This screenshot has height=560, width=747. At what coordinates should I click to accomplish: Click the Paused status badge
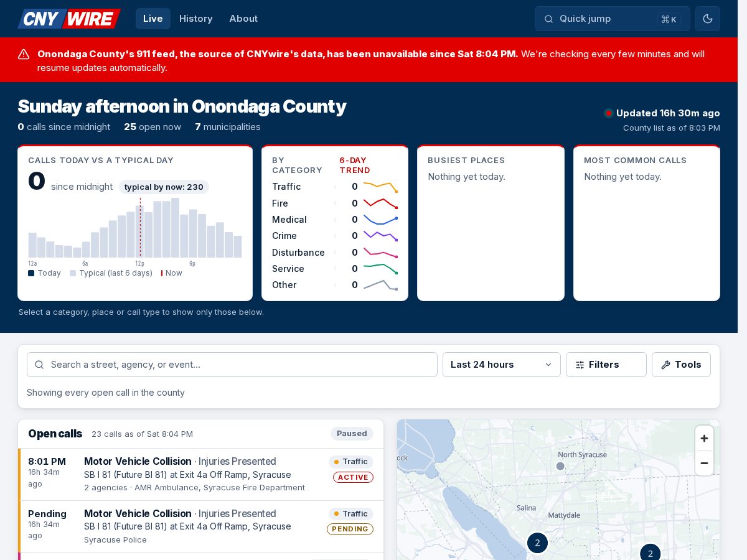(x=352, y=434)
